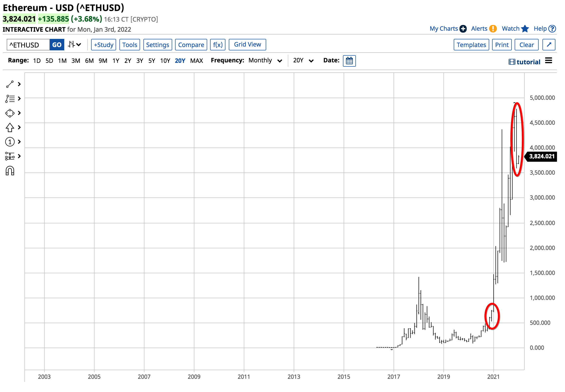565x392 pixels.
Task: Select the 3M range
Action: click(x=76, y=61)
